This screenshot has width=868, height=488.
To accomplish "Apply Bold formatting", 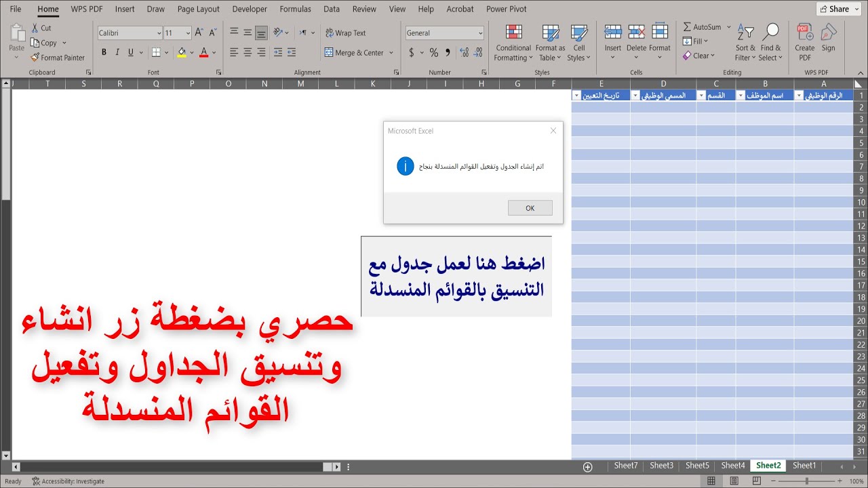I will click(x=104, y=52).
